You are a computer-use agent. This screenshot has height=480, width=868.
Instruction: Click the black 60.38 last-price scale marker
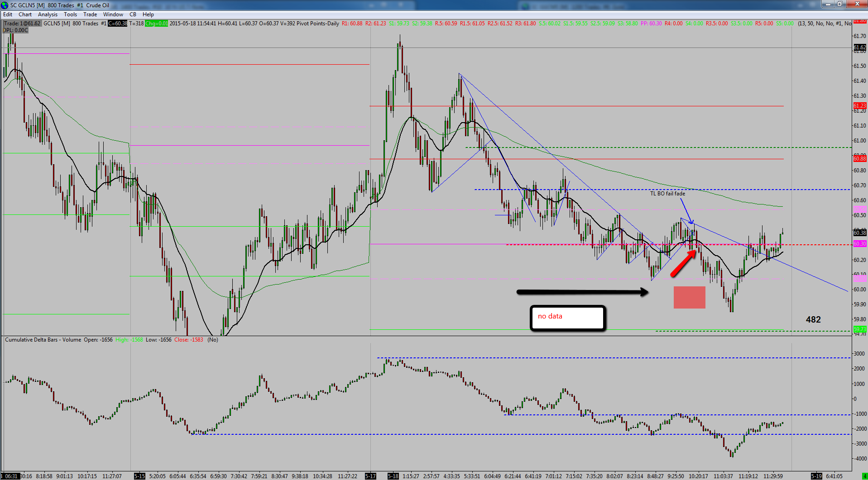860,233
